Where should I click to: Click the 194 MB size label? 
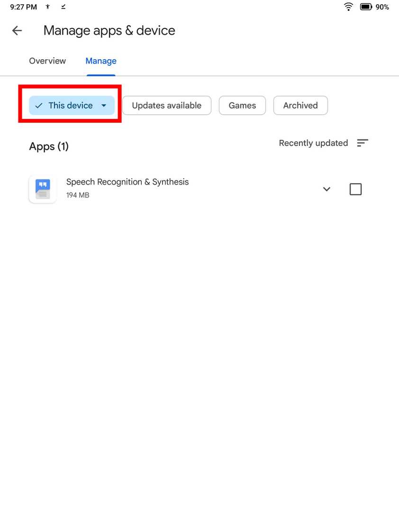[78, 195]
